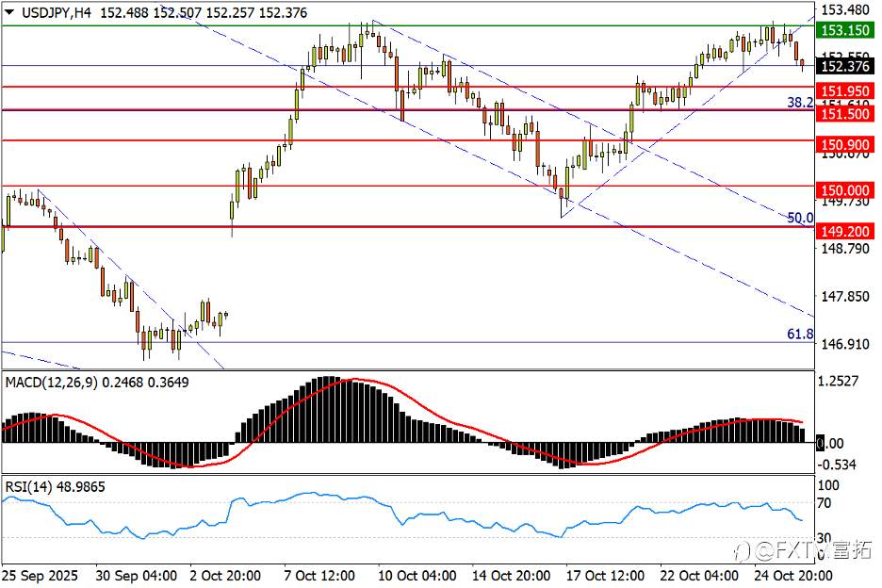Click the RSI scale value 100

click(x=828, y=485)
